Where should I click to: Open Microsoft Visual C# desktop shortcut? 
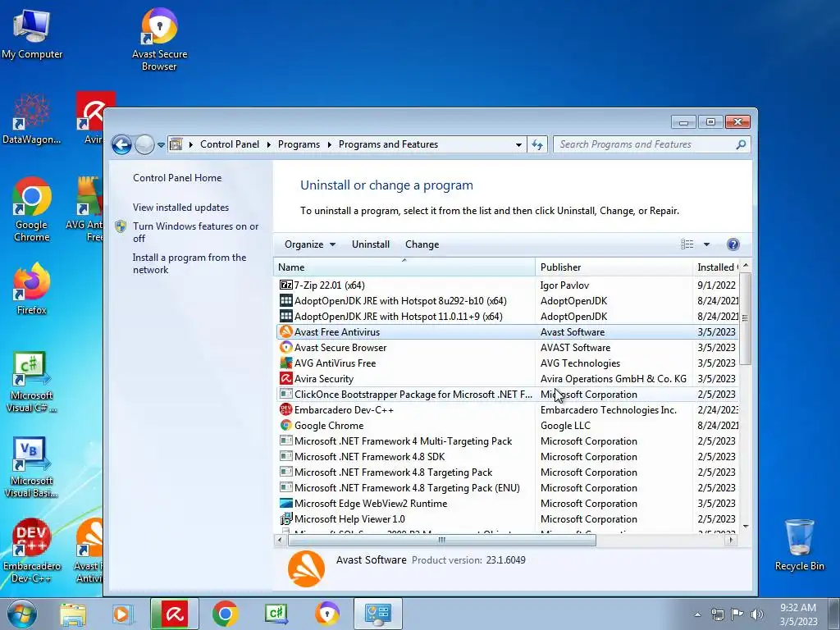click(x=32, y=382)
